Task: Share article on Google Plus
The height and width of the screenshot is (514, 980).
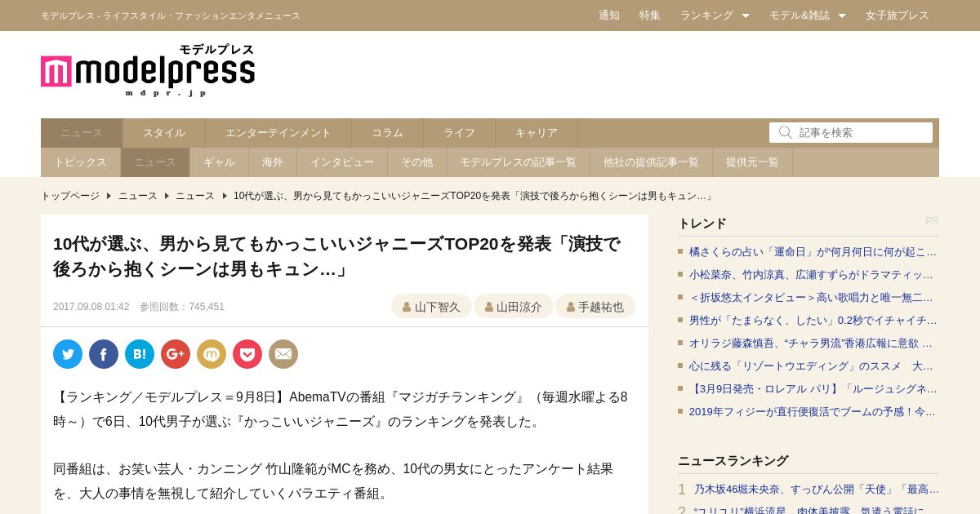Action: 176,354
